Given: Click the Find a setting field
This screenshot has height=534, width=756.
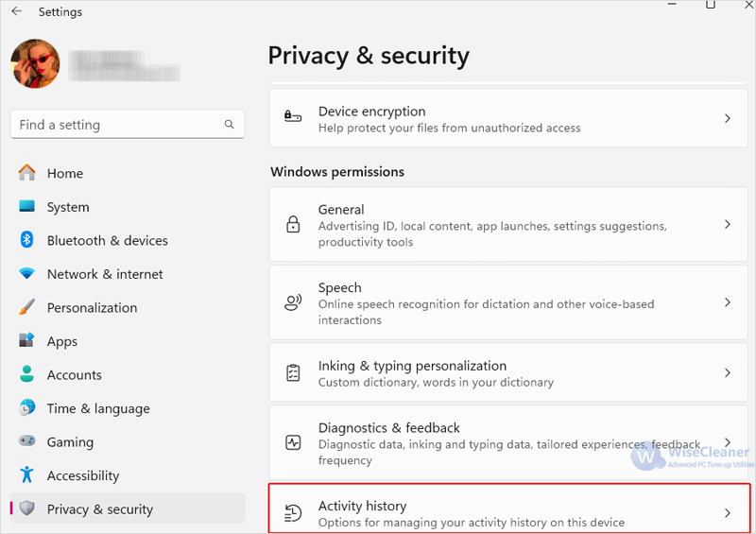Looking at the screenshot, I should (x=128, y=125).
